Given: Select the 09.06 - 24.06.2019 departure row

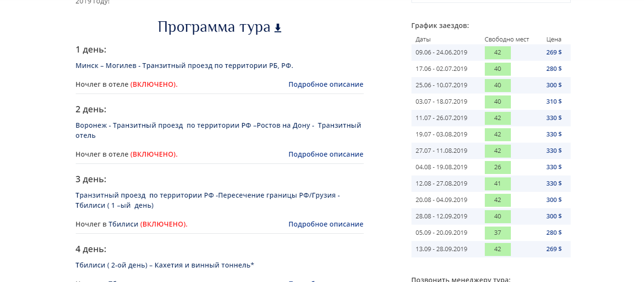Looking at the screenshot, I should pyautogui.click(x=441, y=53).
